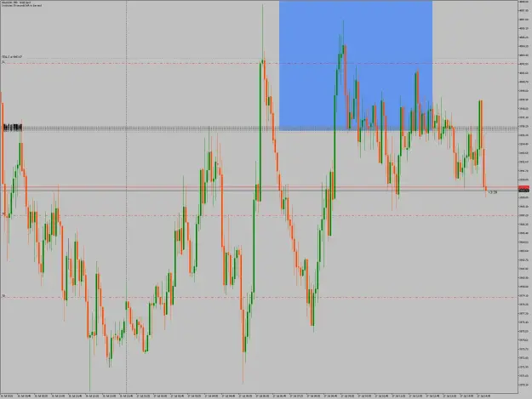Select the blue shaded rectangle zone
This screenshot has width=532, height=399.
coord(356,66)
